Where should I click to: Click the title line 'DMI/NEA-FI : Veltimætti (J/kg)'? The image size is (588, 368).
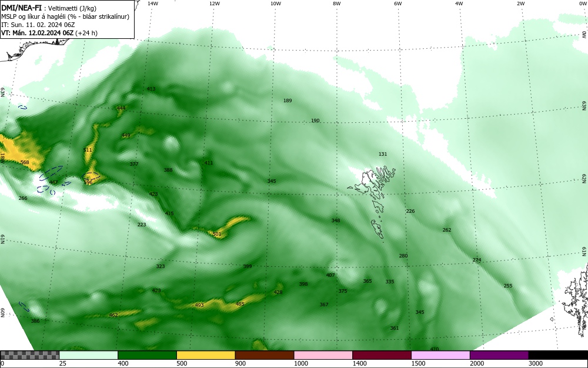[49, 8]
